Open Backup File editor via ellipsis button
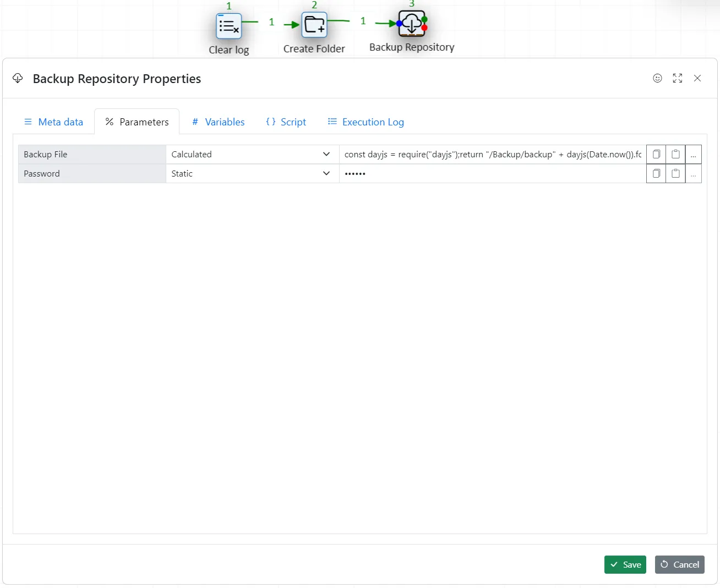Screen dimensions: 720x588 [x=693, y=155]
